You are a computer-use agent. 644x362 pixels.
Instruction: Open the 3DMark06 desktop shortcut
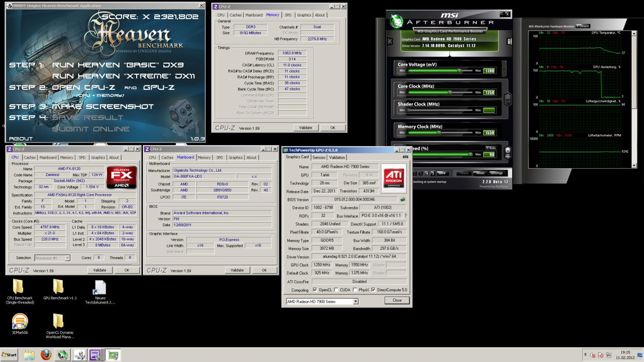pos(20,321)
